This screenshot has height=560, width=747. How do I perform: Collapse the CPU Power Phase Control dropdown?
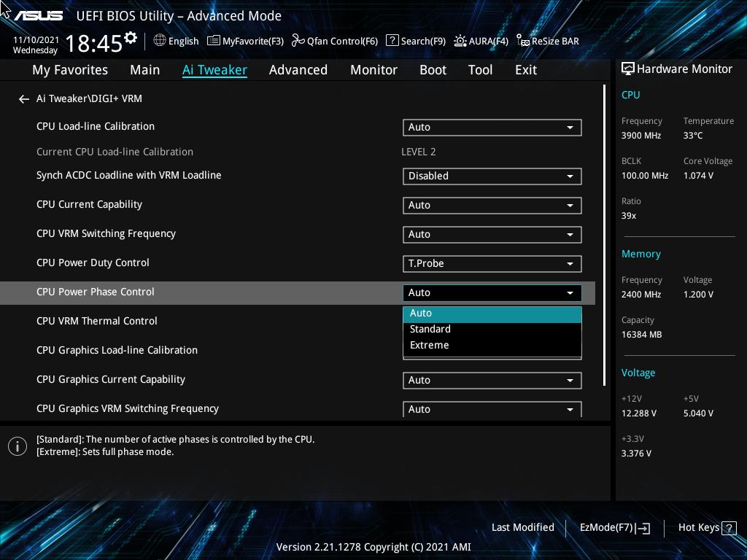(x=492, y=293)
